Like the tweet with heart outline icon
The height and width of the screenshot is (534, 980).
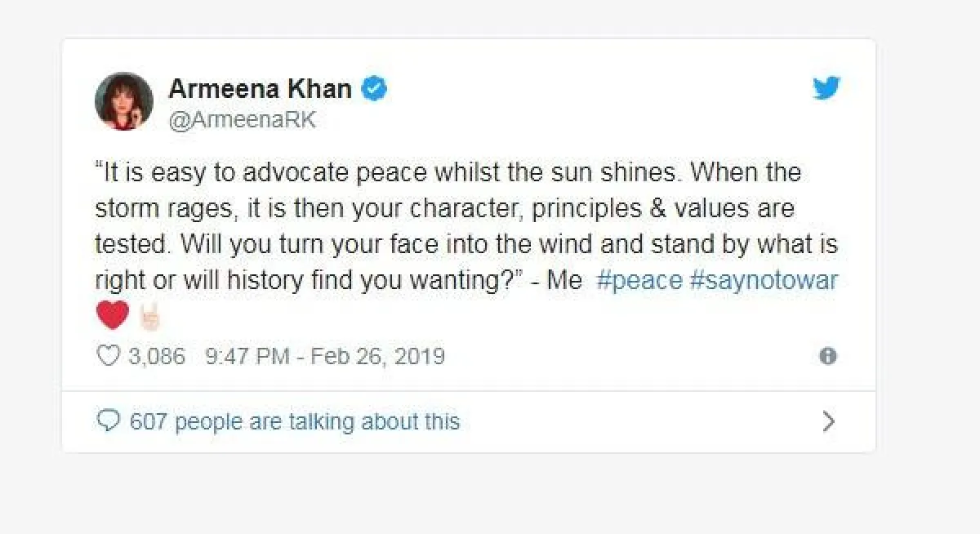click(109, 357)
